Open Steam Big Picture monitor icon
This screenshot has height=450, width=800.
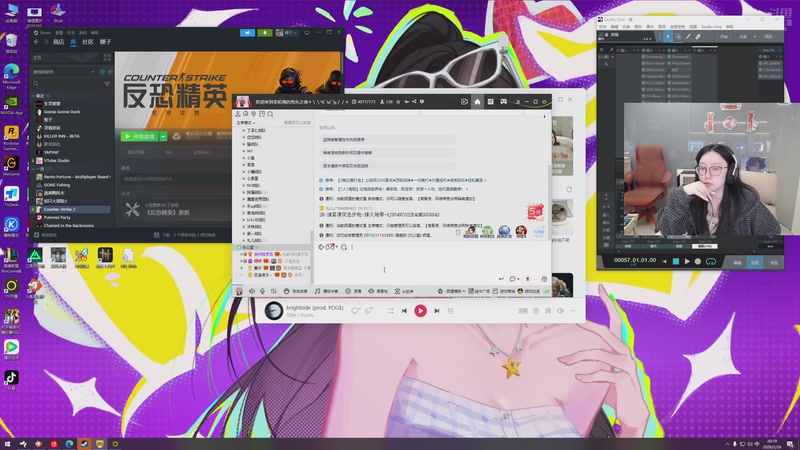307,33
